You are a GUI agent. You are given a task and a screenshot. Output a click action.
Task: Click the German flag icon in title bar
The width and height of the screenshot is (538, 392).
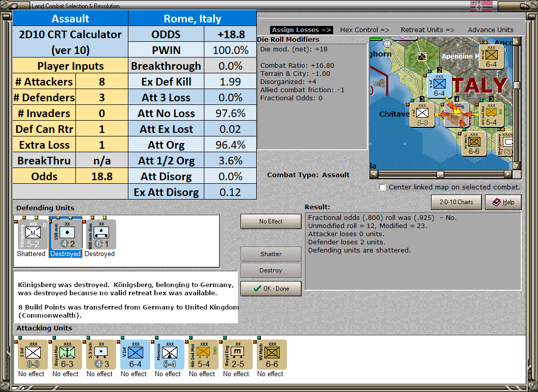(x=481, y=6)
